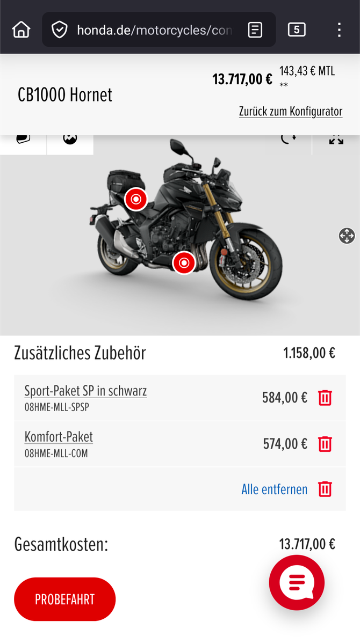Screen dimensions: 360x644
Task: Select the rider helmet view icon
Action: pyautogui.click(x=23, y=140)
